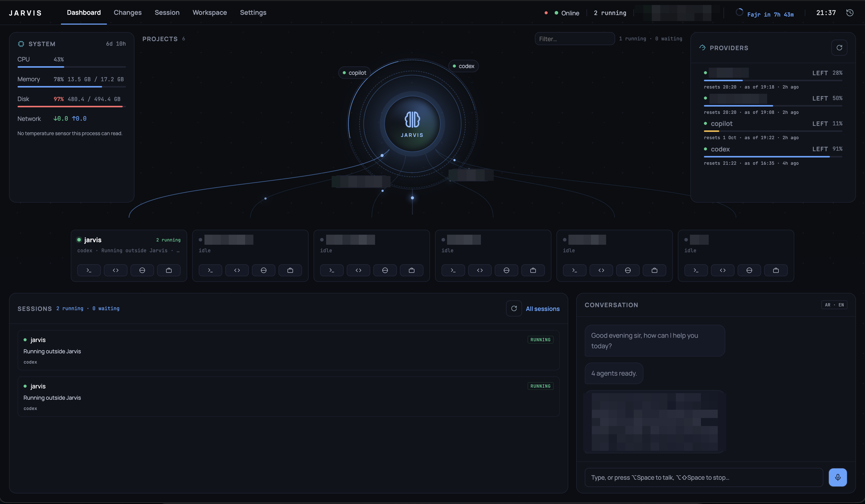Viewport: 865px width, 504px height.
Task: Click the circle-minus icon on jarvis card
Action: click(x=142, y=270)
